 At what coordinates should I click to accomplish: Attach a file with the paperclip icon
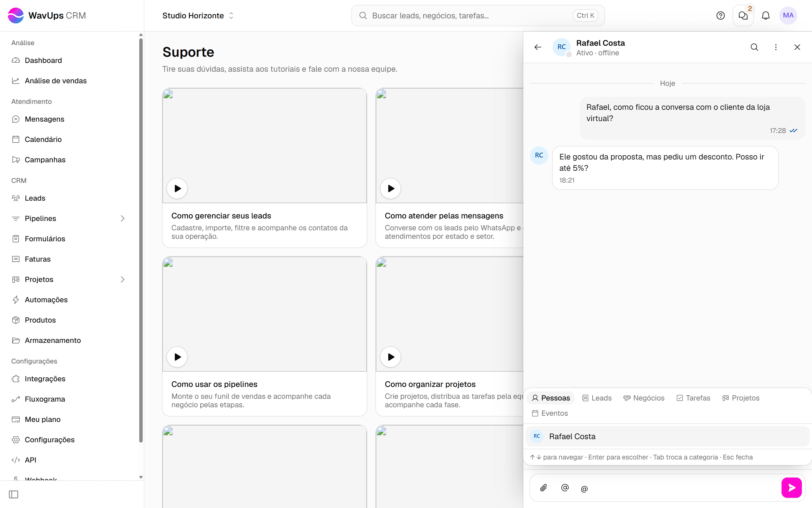click(x=544, y=487)
